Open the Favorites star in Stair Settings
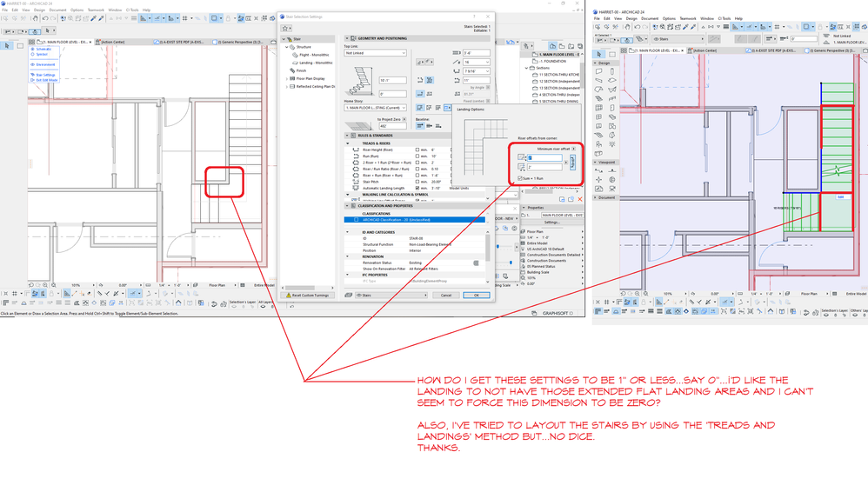 coord(285,28)
